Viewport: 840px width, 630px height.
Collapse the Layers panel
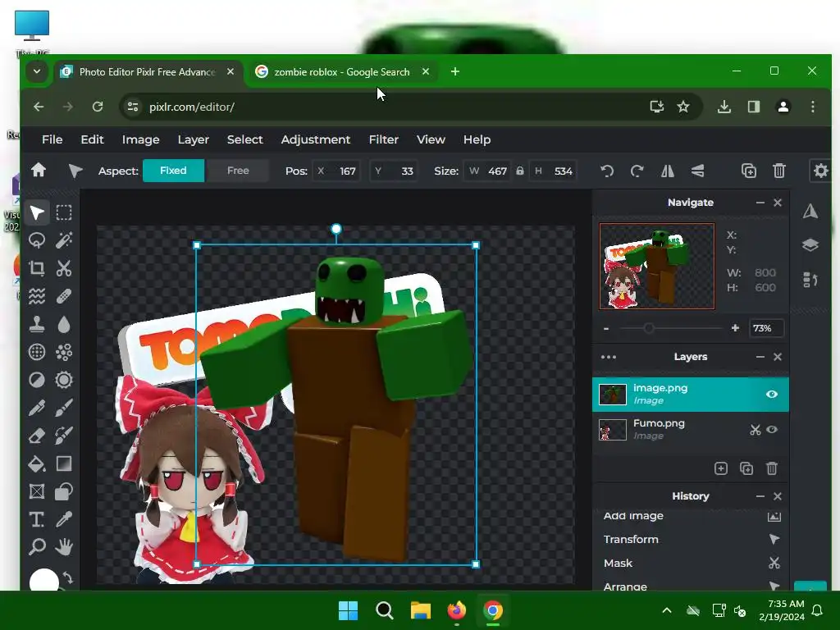click(760, 357)
